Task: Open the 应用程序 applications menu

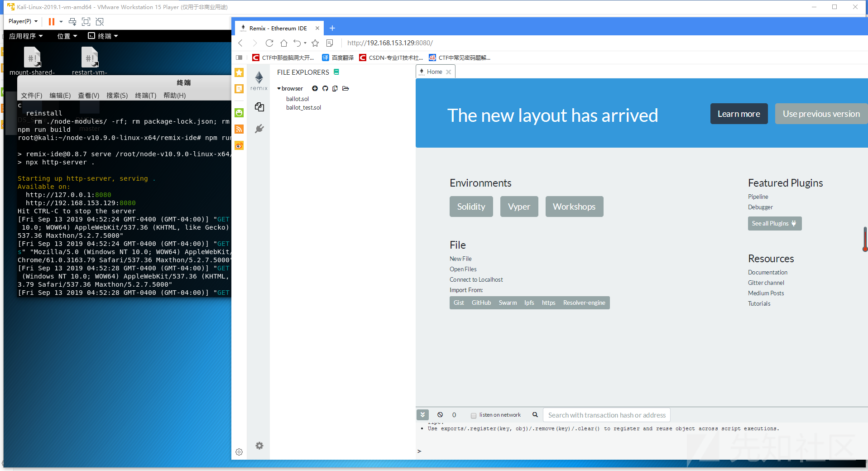Action: (x=26, y=36)
